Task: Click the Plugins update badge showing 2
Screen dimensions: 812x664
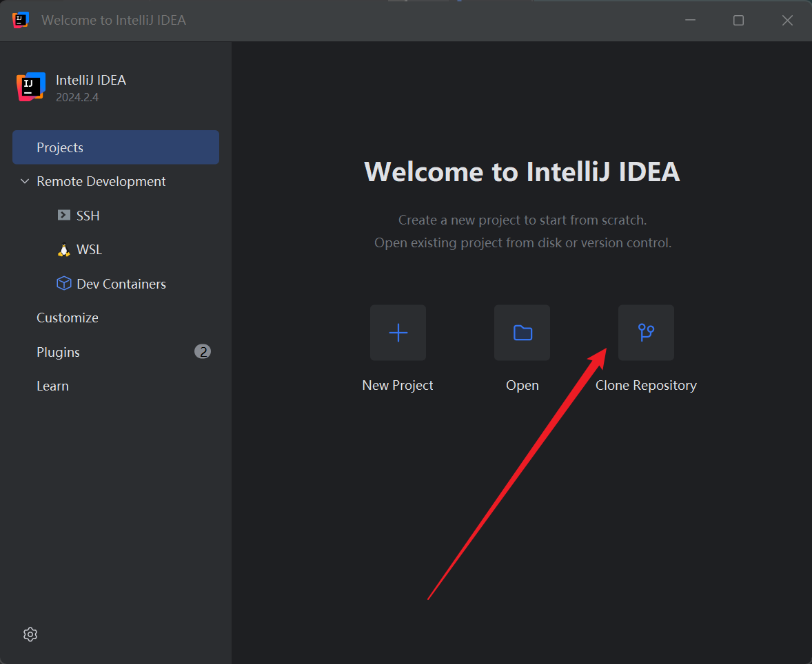Action: (203, 352)
